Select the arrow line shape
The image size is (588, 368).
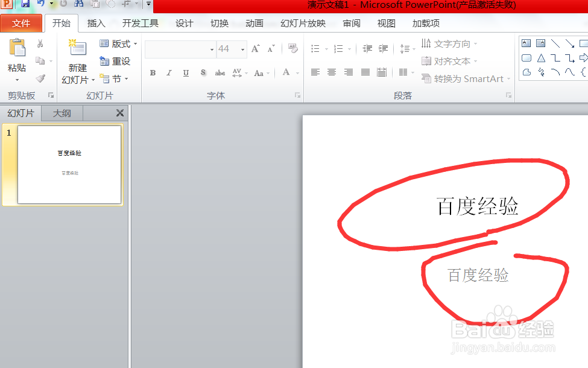(570, 43)
